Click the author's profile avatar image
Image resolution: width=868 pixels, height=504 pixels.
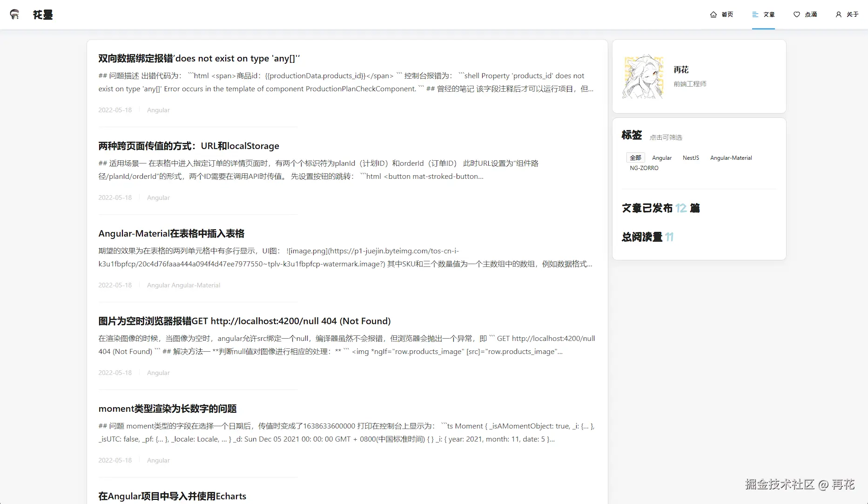pos(644,77)
